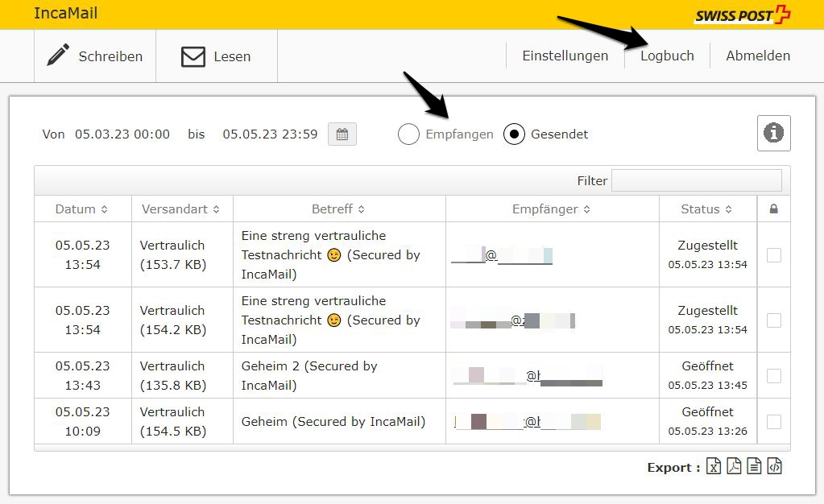Open the Lesen tab label

coord(232,56)
